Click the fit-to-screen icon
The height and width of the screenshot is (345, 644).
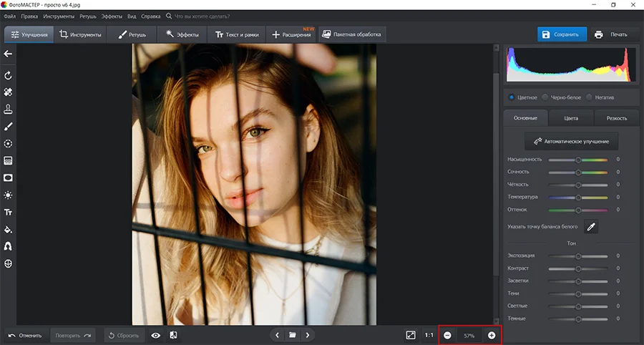click(x=410, y=335)
